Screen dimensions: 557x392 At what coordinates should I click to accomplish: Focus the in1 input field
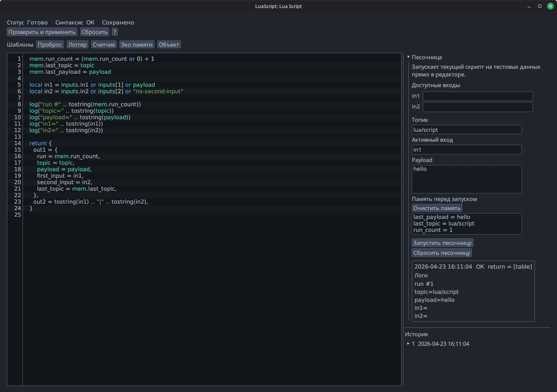click(x=478, y=96)
